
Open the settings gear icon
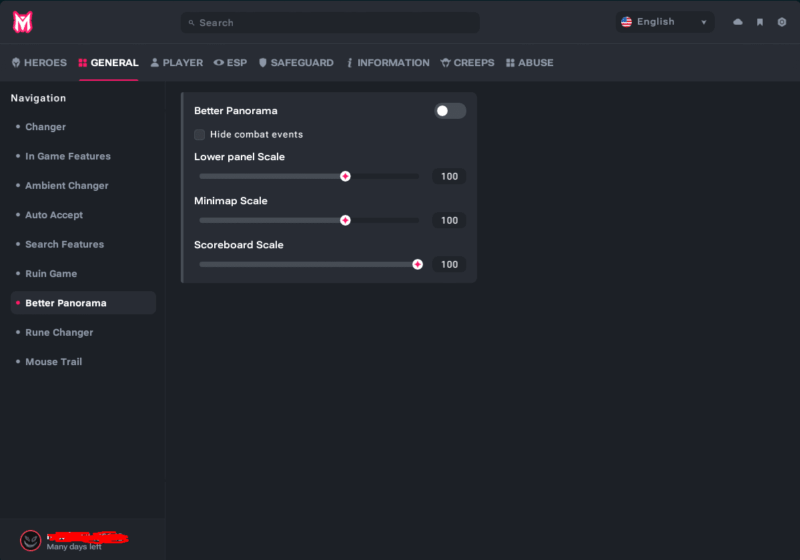pos(782,22)
